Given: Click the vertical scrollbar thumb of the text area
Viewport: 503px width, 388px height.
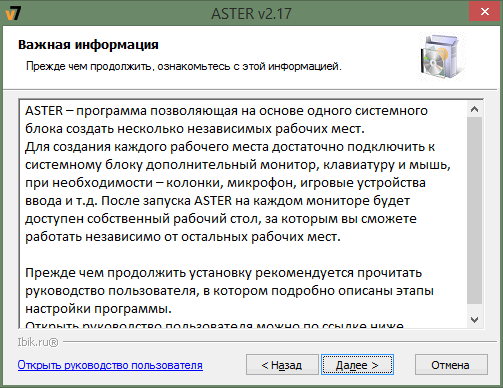Looking at the screenshot, I should tap(474, 210).
